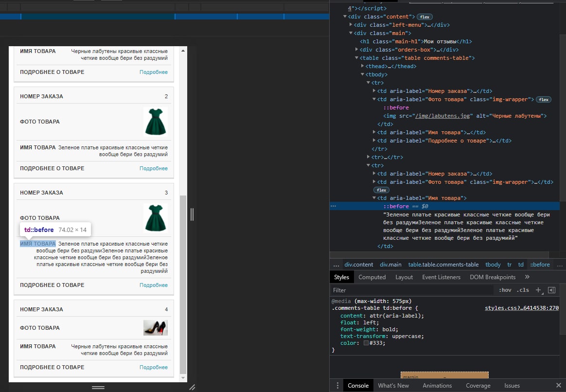This screenshot has height=392, width=566.
Task: Expand the thead node
Action: (x=362, y=67)
